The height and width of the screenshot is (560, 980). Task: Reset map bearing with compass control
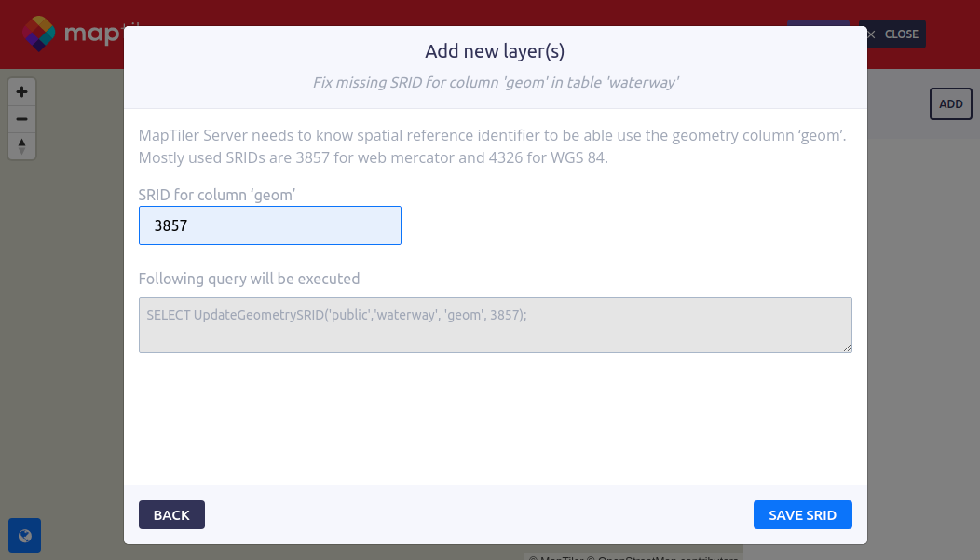coord(21,145)
